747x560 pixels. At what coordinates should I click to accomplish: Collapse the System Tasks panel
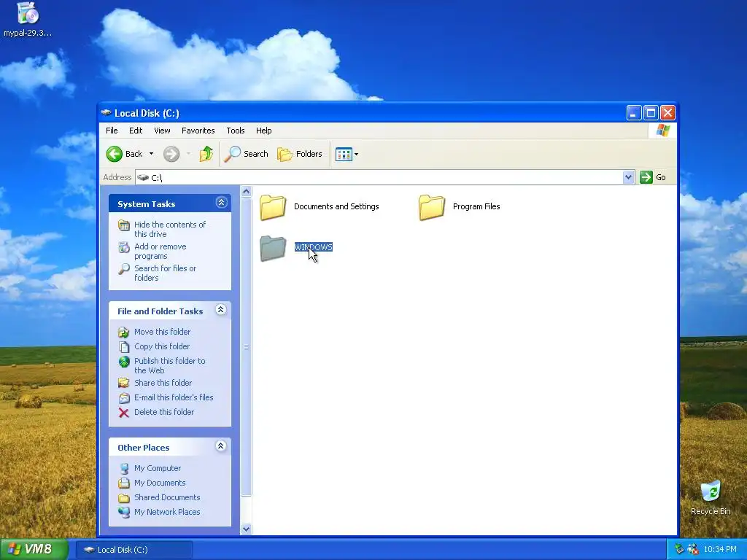pos(221,203)
